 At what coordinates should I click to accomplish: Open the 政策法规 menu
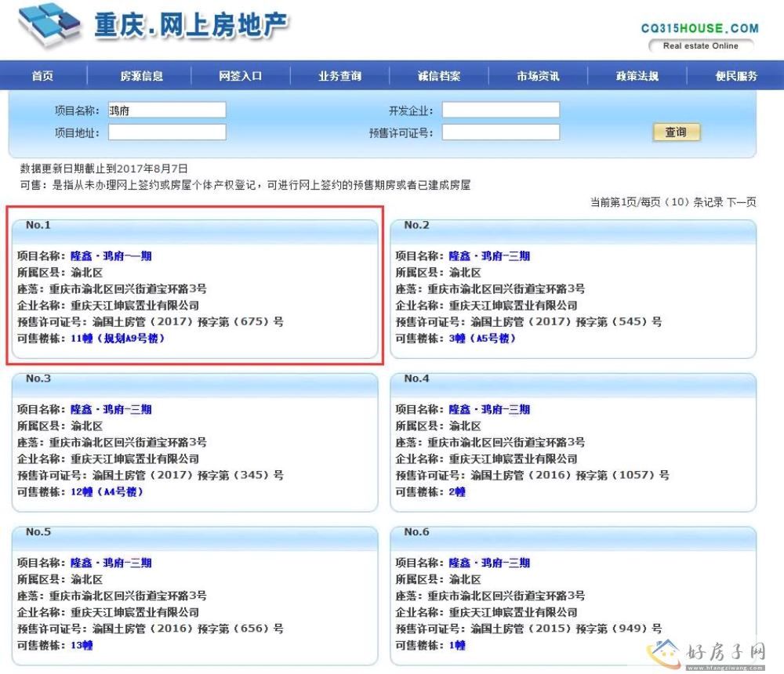click(x=637, y=76)
